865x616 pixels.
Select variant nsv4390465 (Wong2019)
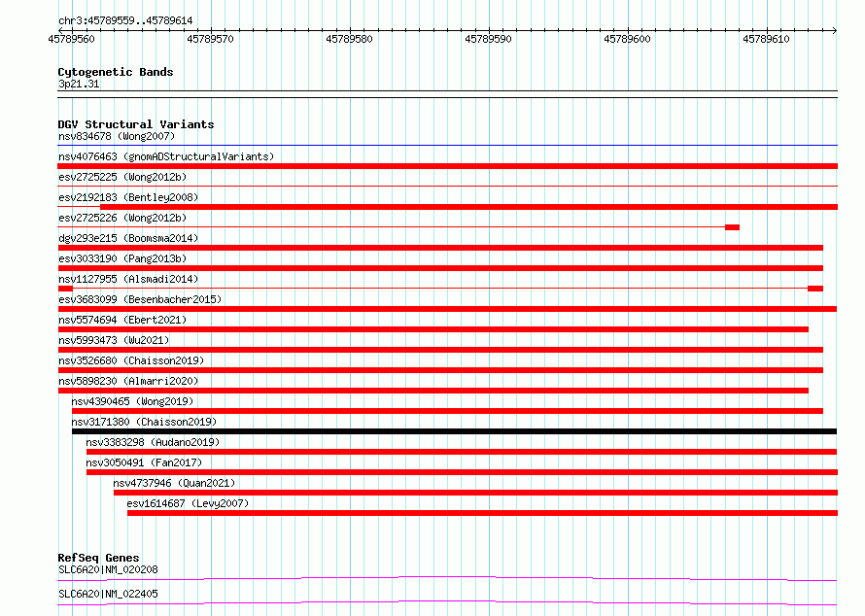(x=132, y=401)
